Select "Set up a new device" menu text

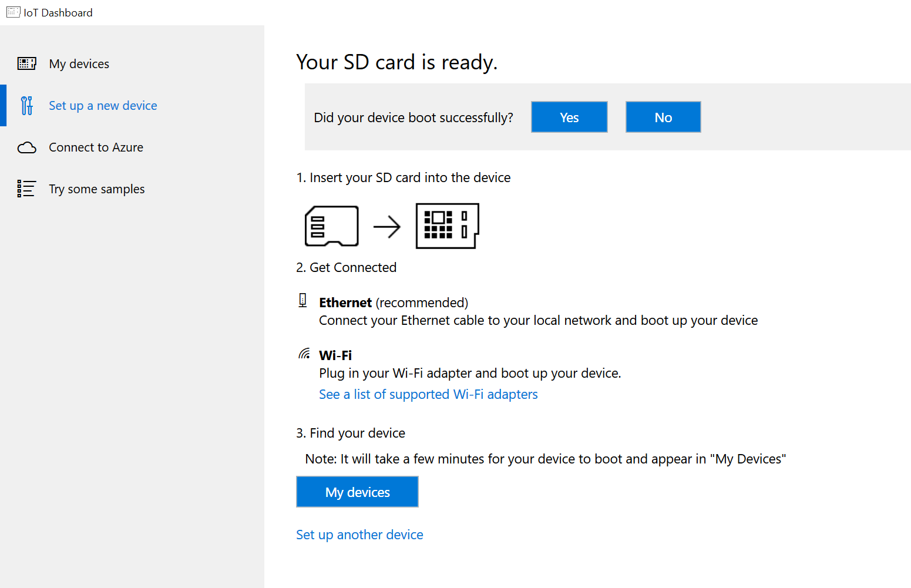point(103,106)
